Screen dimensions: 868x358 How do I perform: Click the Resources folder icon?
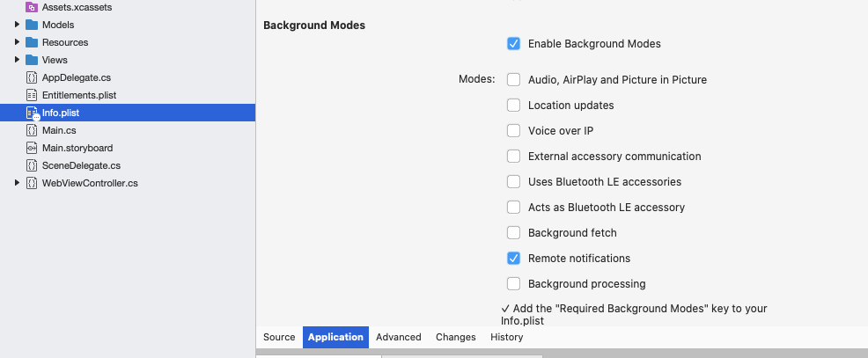33,42
